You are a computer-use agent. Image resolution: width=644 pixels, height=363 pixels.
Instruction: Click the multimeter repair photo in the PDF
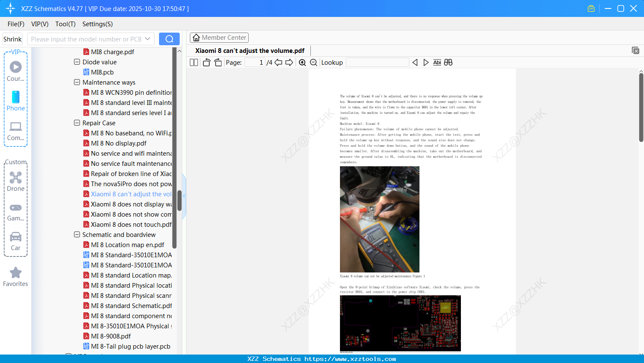coord(380,219)
